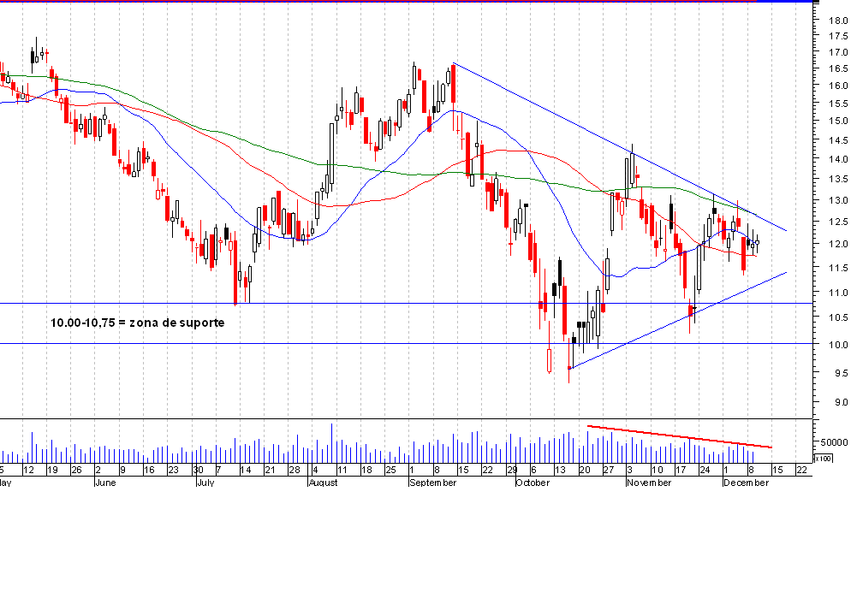Select the 18 date label

coord(367,471)
